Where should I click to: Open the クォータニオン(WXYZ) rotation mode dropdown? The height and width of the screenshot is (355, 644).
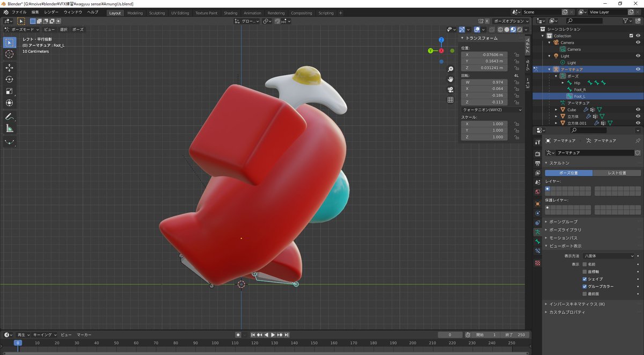492,110
